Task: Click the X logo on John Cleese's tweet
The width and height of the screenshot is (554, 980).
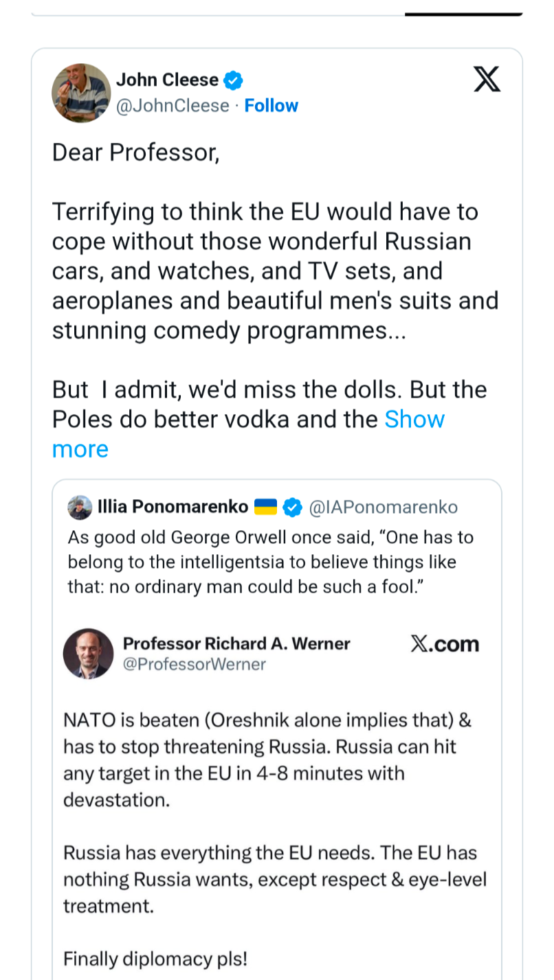Action: [x=487, y=80]
